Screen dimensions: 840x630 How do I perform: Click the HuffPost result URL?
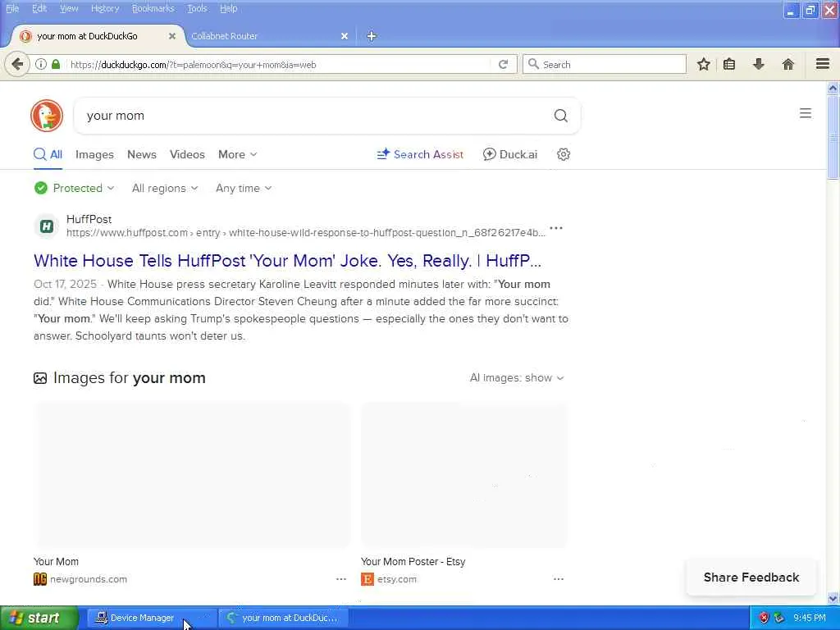[306, 232]
